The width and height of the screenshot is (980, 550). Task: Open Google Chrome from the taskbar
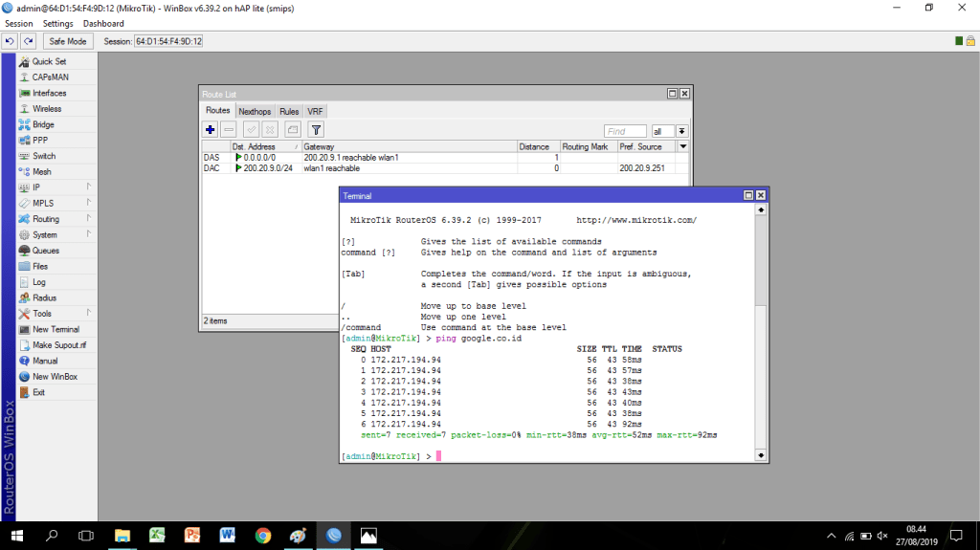pos(263,536)
